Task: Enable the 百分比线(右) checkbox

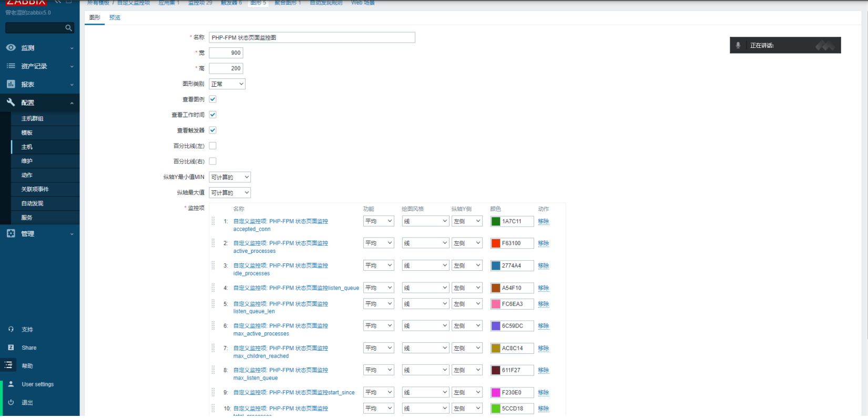Action: tap(213, 161)
